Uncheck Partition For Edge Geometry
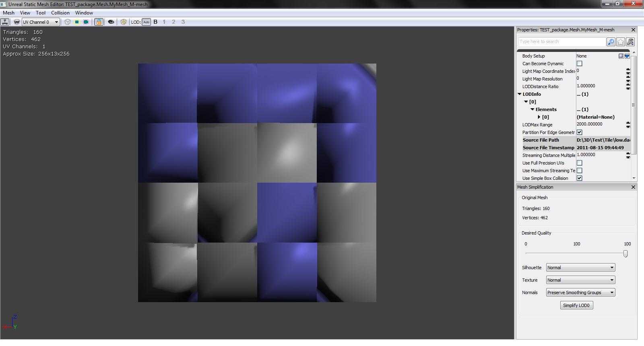This screenshot has height=346, width=644. coord(580,132)
